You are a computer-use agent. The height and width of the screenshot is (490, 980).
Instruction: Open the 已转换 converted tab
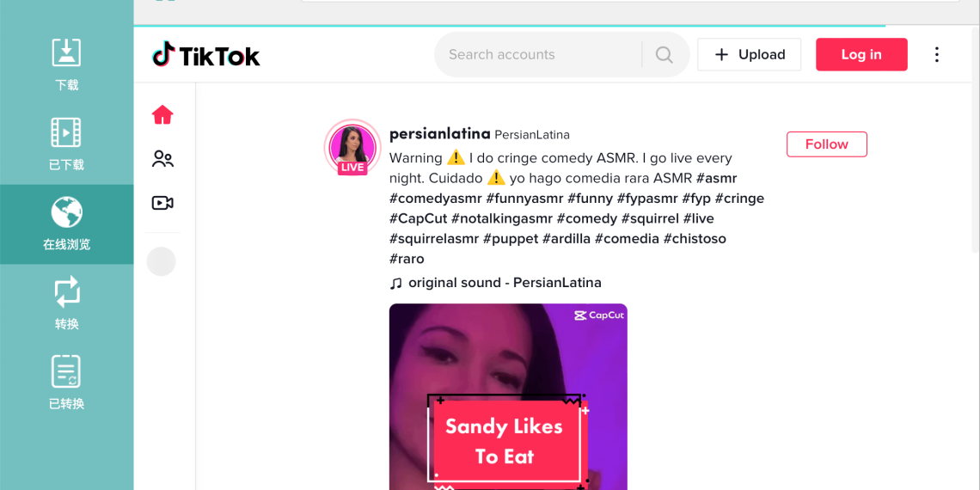[x=67, y=383]
